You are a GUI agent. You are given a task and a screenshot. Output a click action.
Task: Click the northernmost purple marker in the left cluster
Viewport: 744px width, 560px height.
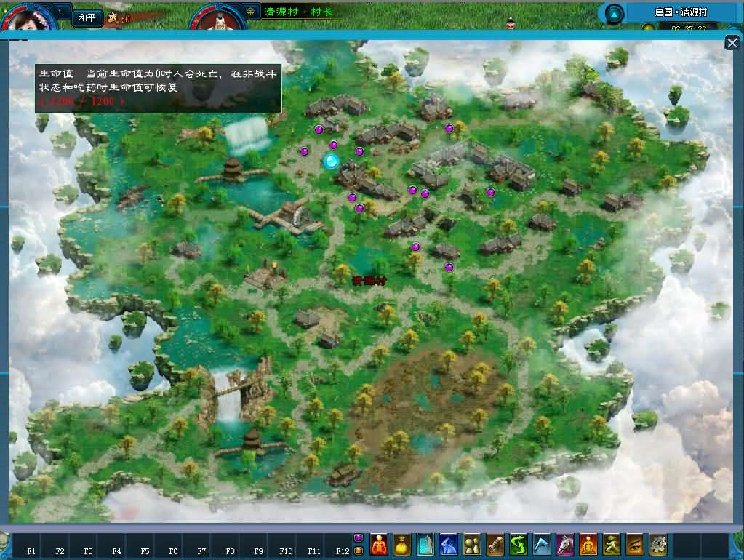pos(319,129)
